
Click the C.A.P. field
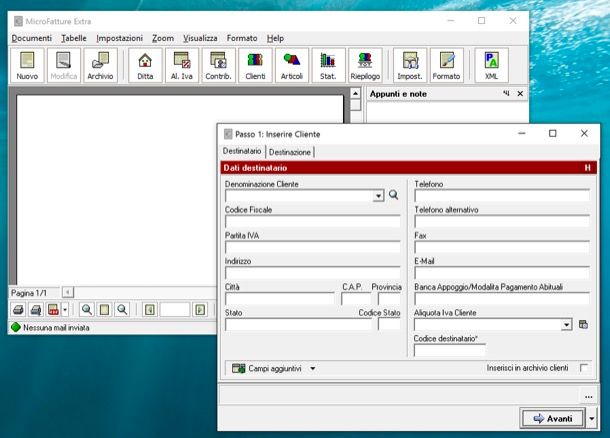point(356,298)
